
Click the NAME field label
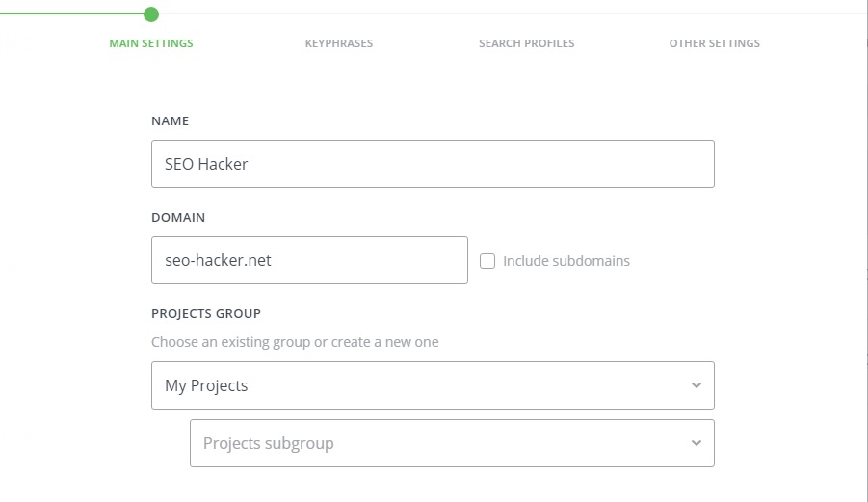click(171, 121)
